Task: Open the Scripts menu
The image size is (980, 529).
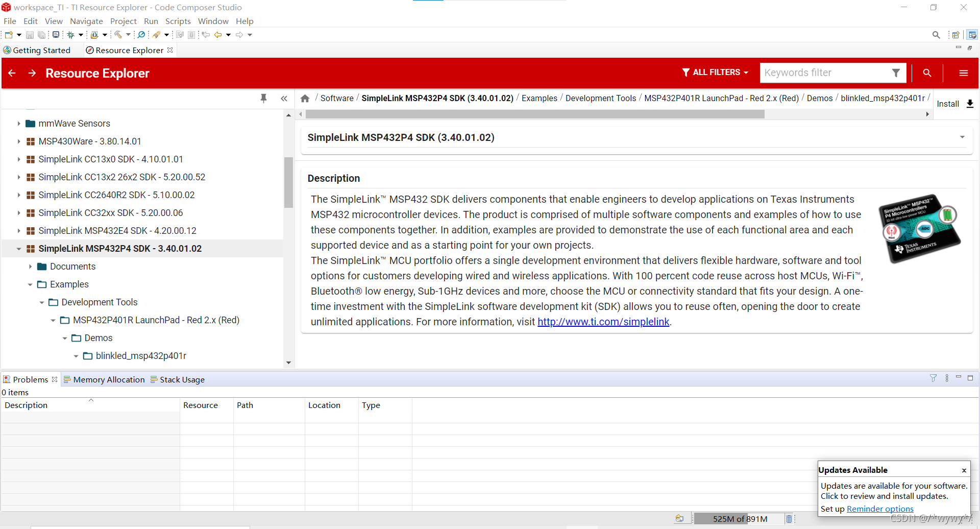Action: pyautogui.click(x=178, y=21)
